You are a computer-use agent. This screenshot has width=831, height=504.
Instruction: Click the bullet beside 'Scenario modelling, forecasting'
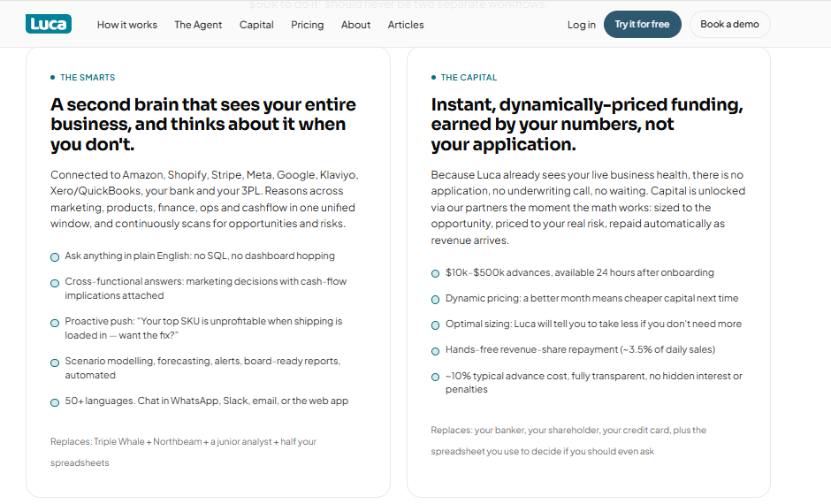[55, 363]
